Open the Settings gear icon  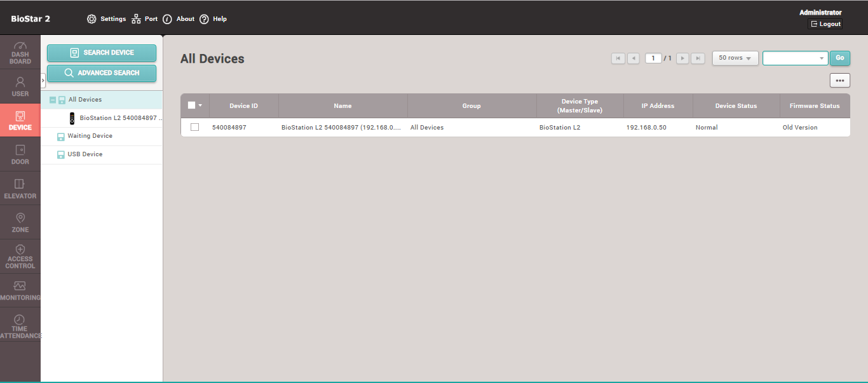click(x=92, y=19)
